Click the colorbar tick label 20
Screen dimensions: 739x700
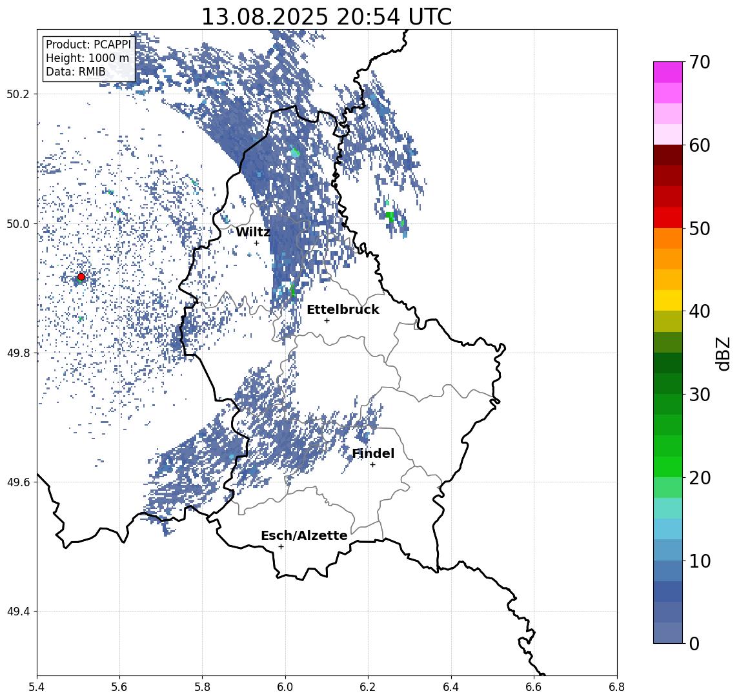point(700,477)
